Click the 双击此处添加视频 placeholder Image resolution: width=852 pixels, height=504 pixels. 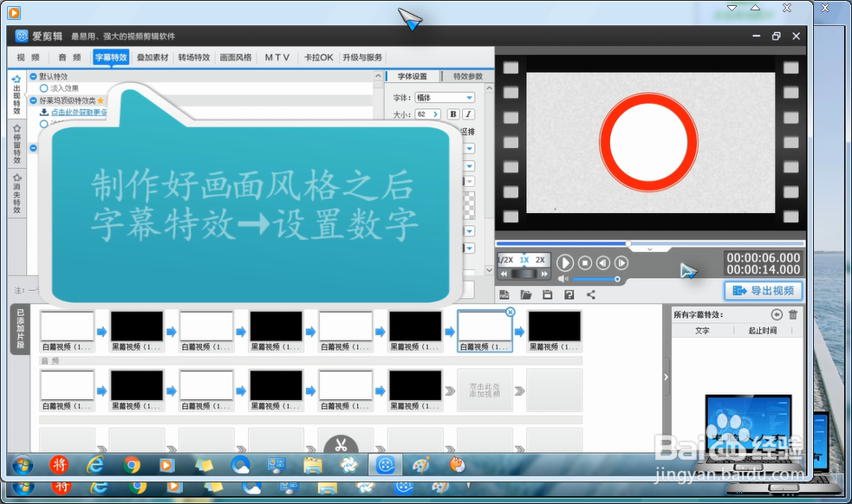(x=485, y=390)
